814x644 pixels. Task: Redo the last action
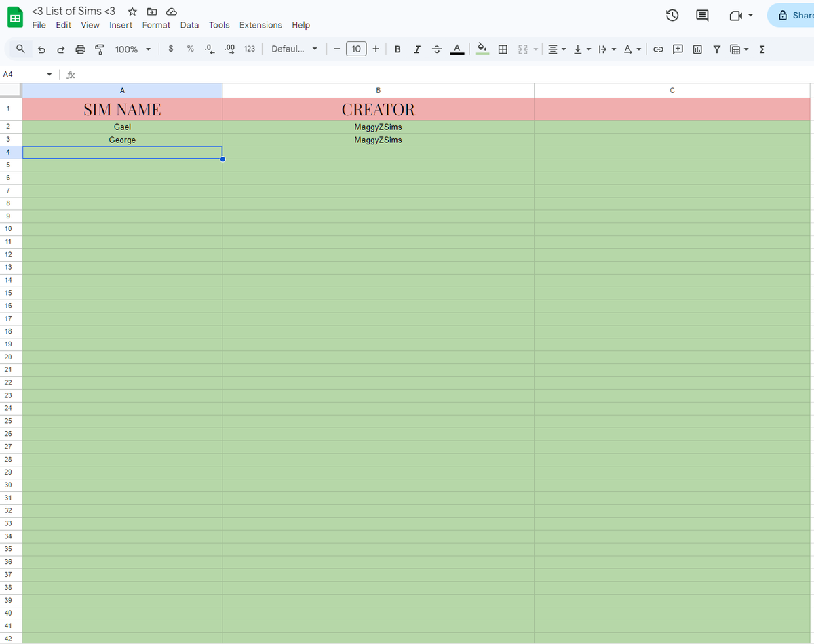(61, 49)
